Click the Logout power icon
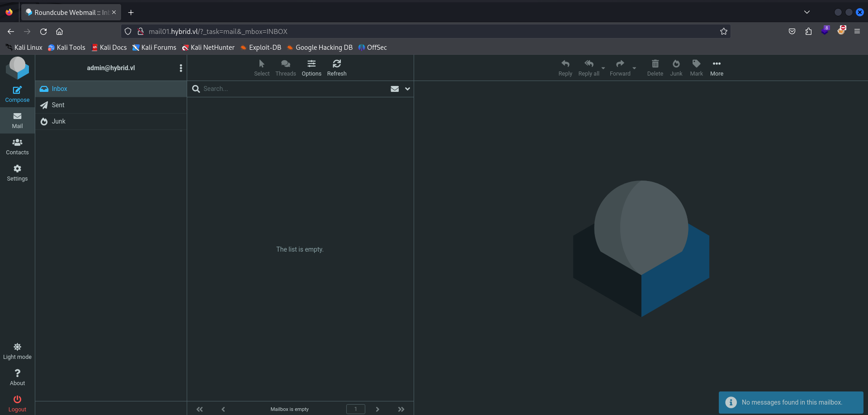This screenshot has height=415, width=868. (17, 400)
